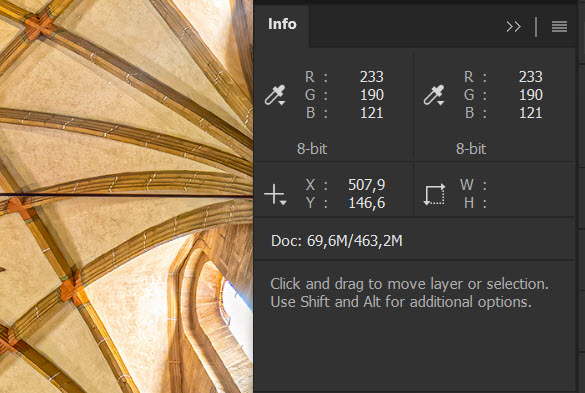
Task: Click the right B value 121
Action: pos(531,113)
